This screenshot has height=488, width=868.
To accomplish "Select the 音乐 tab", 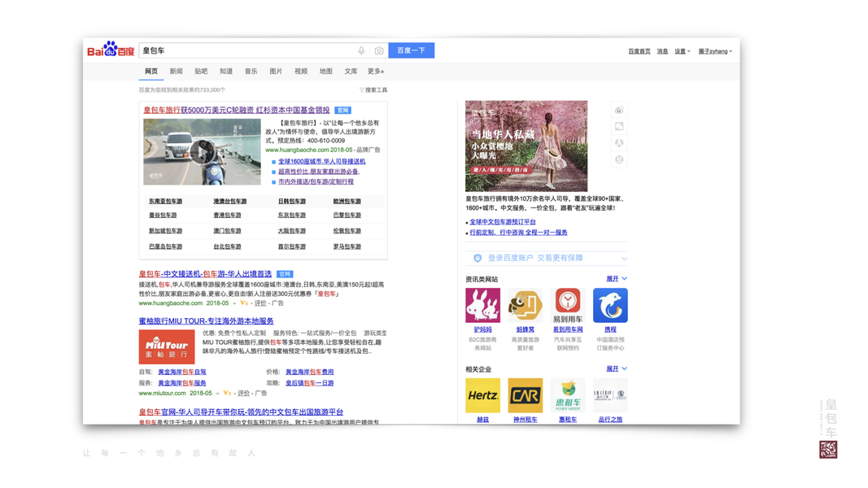I will coord(251,72).
